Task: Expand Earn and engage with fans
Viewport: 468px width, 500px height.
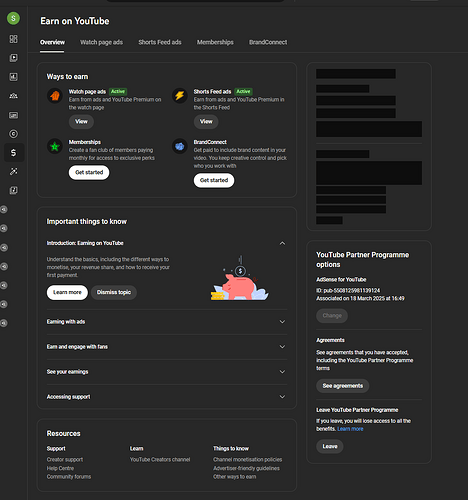Action: (x=282, y=347)
